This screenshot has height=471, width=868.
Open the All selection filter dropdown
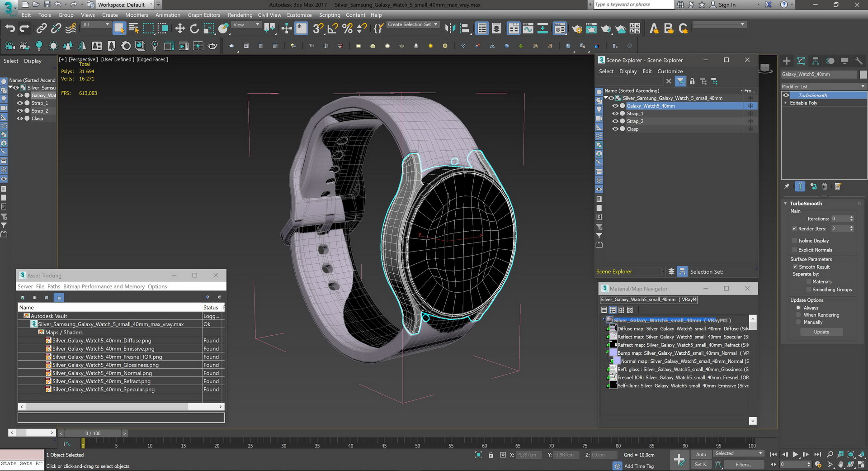coord(96,25)
